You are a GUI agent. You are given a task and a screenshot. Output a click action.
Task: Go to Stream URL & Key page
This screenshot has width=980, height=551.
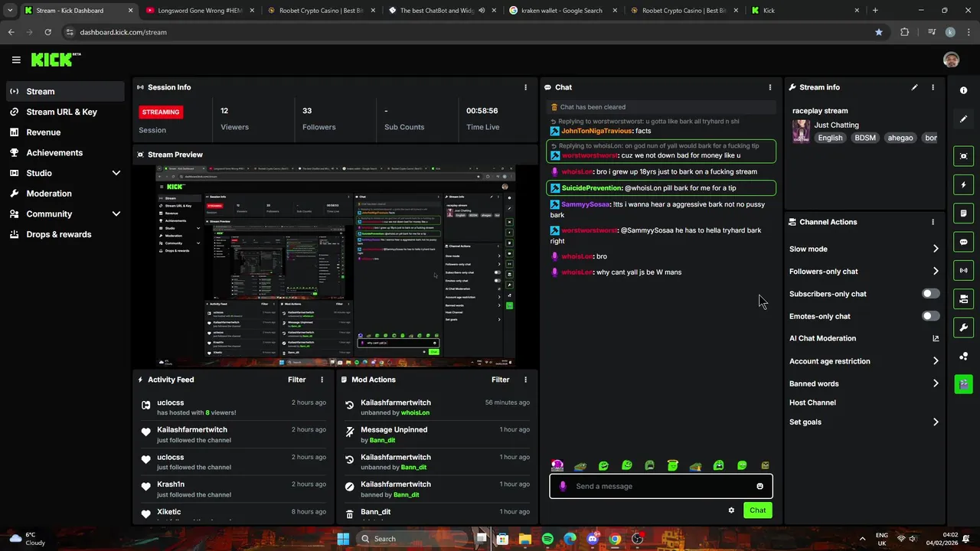tap(65, 112)
